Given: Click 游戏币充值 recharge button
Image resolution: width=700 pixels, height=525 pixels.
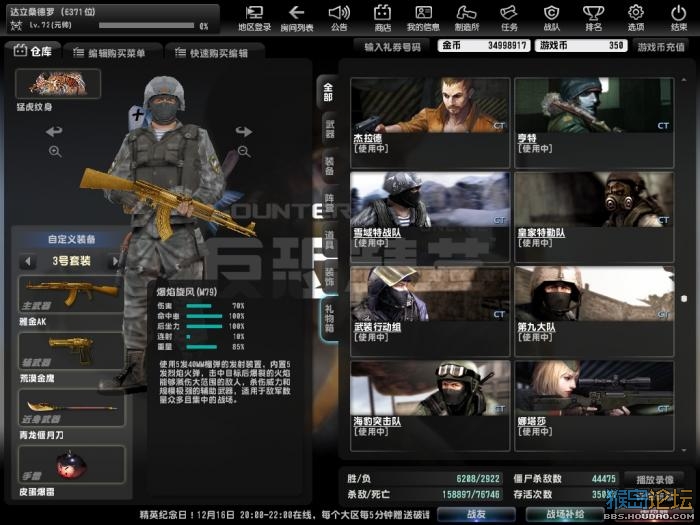Looking at the screenshot, I should coord(661,46).
